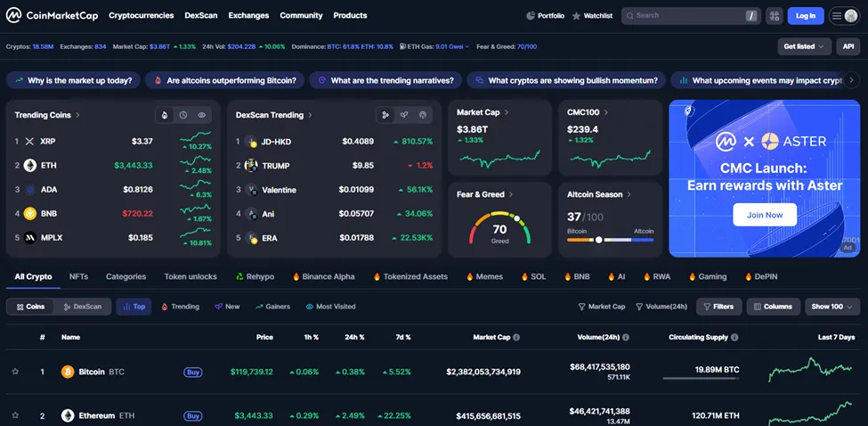The image size is (868, 426).
Task: Open the Show 100 rows dropdown
Action: (x=832, y=307)
